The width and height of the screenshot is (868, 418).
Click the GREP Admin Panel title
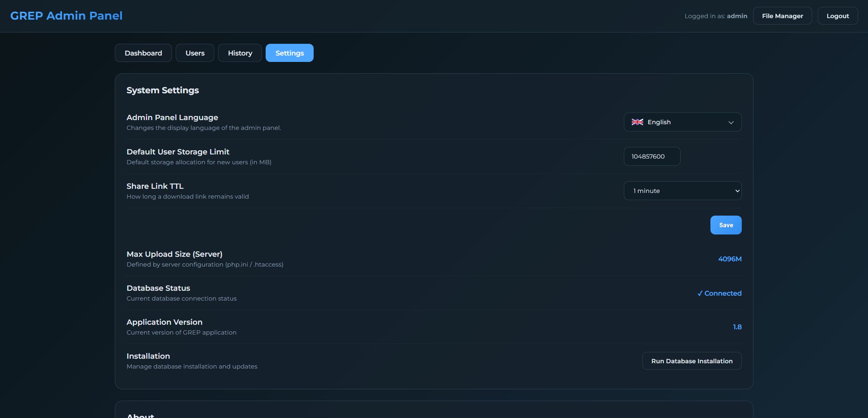67,15
